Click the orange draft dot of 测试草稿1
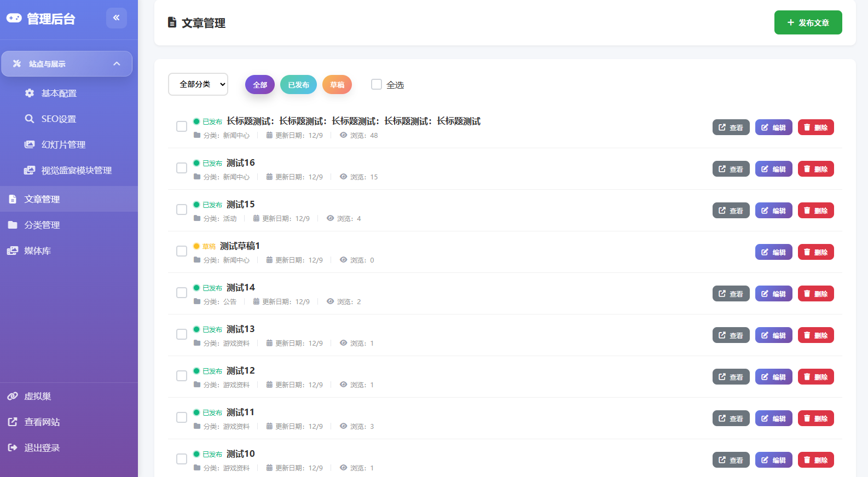 click(196, 246)
